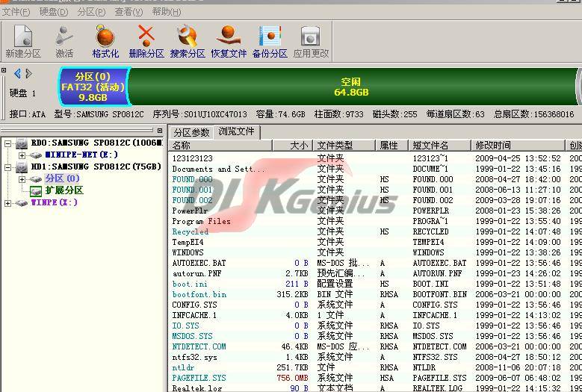582x392 pixels.
Task: Sort by the 修改时间 column header
Action: click(518, 146)
